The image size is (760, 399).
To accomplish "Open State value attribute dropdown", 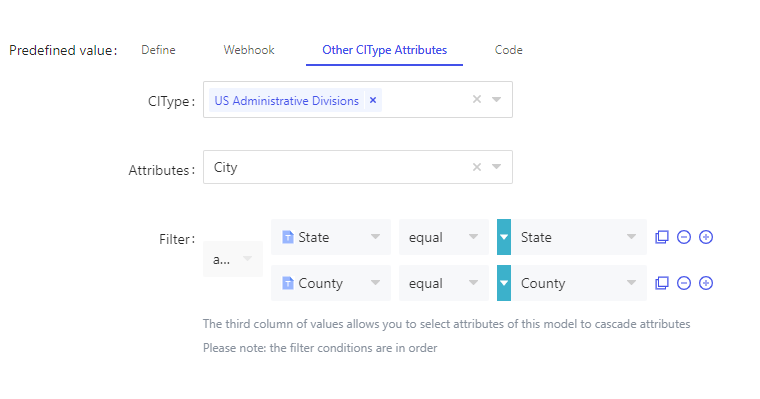I will point(579,237).
